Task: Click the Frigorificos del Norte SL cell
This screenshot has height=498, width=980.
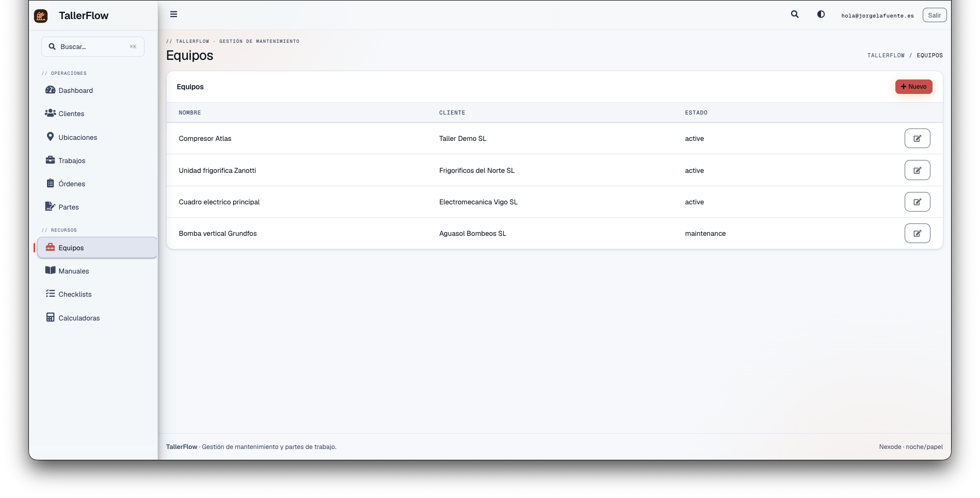Action: (x=477, y=170)
